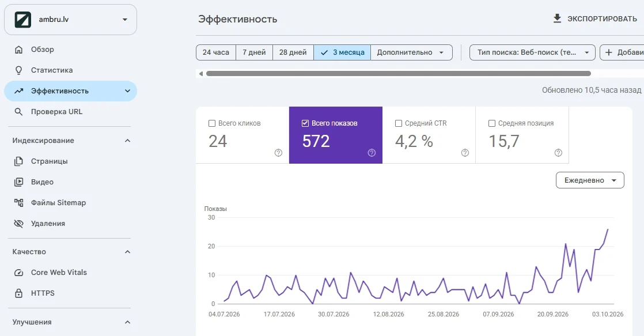
Task: Click the chart peak near 03.10.2026
Action: [x=608, y=229]
